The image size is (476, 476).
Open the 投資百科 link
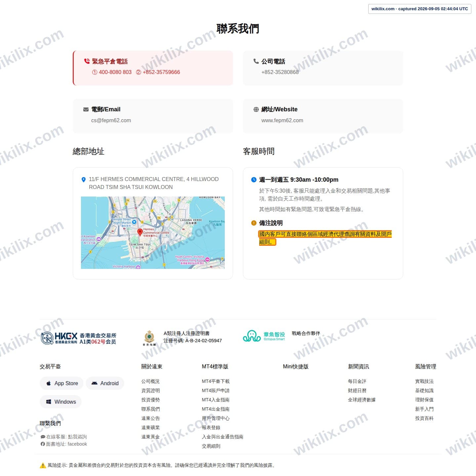(424, 418)
